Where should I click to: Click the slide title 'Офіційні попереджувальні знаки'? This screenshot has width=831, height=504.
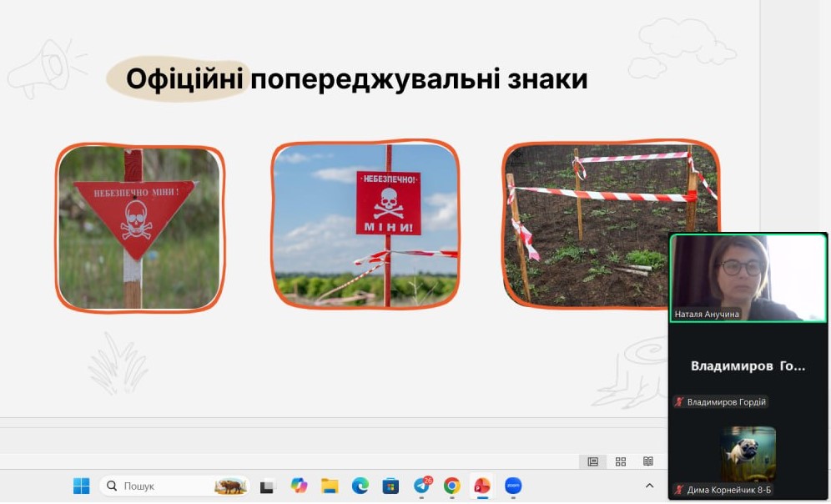(356, 79)
